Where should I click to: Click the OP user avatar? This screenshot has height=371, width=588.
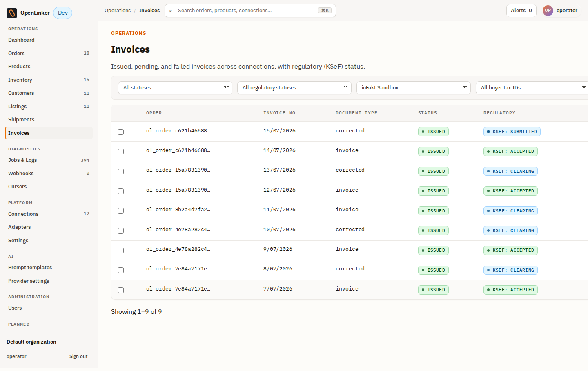tap(548, 11)
